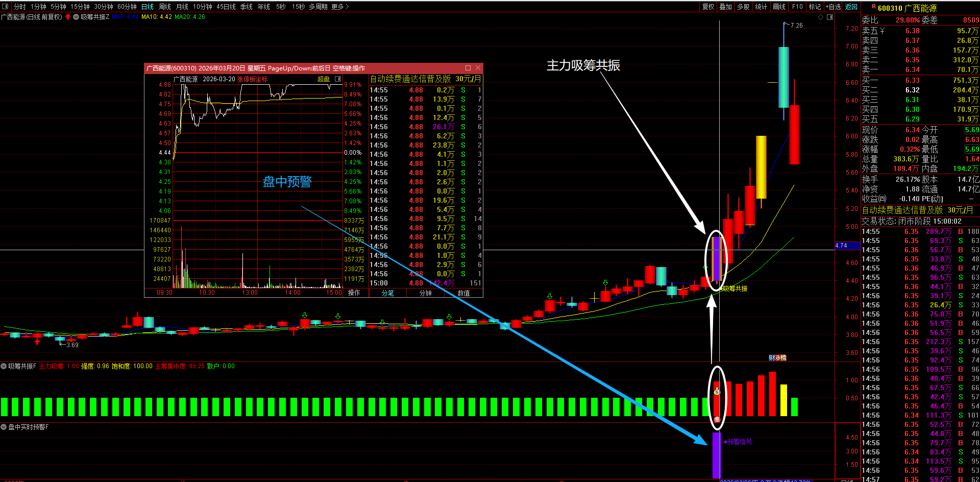Switch to the 数值 tab in popup
Viewport: 980px width, 482px height.
tap(464, 293)
